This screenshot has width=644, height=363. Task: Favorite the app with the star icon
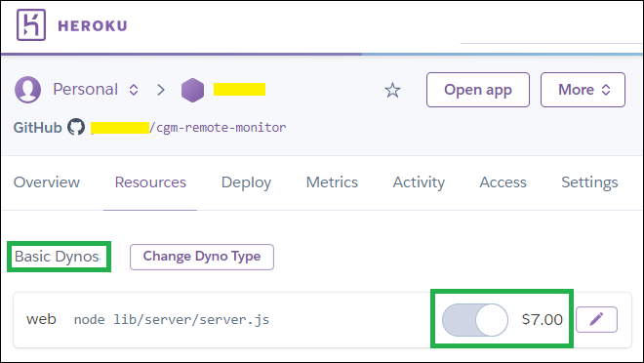point(392,90)
